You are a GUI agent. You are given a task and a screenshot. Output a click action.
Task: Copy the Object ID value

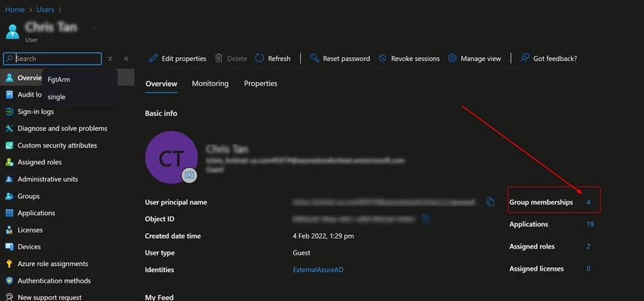point(426,219)
